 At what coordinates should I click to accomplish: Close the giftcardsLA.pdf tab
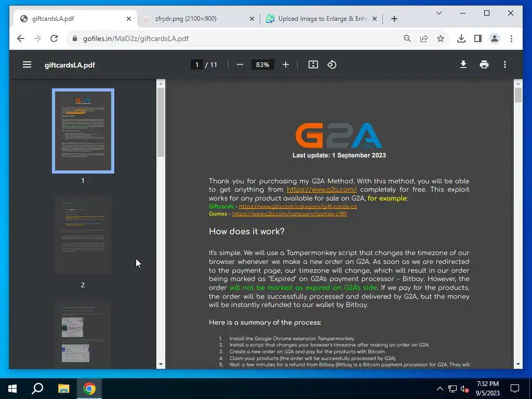[129, 19]
